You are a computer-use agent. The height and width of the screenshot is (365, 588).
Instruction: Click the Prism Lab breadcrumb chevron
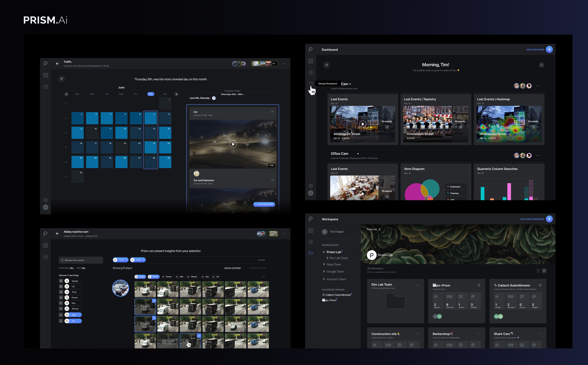[380, 229]
